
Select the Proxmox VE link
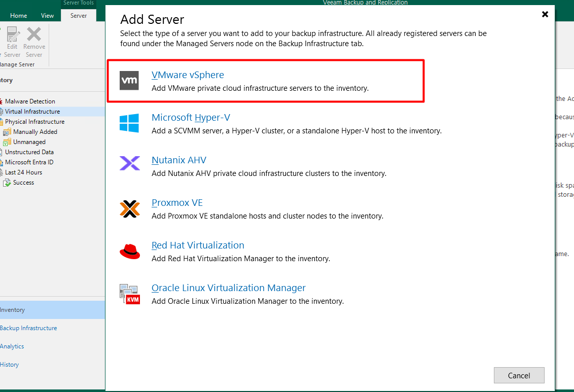tap(177, 203)
